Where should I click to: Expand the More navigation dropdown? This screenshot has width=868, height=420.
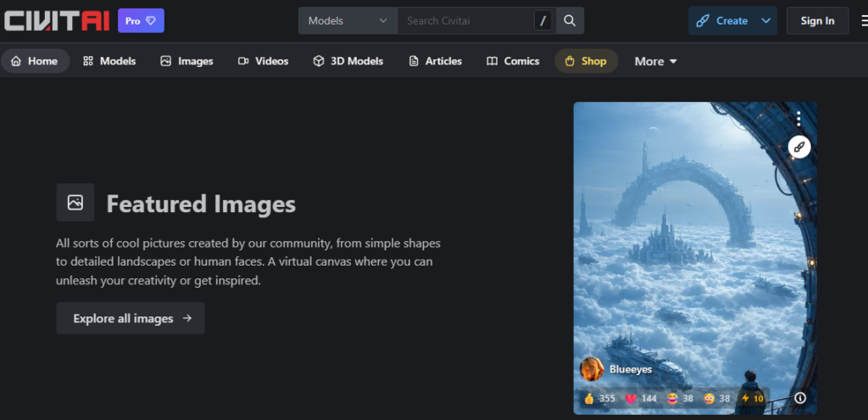point(656,61)
